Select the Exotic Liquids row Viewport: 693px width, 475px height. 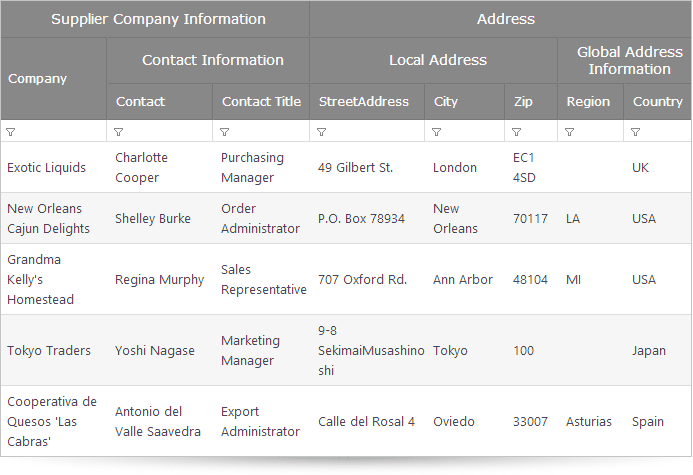(x=346, y=167)
